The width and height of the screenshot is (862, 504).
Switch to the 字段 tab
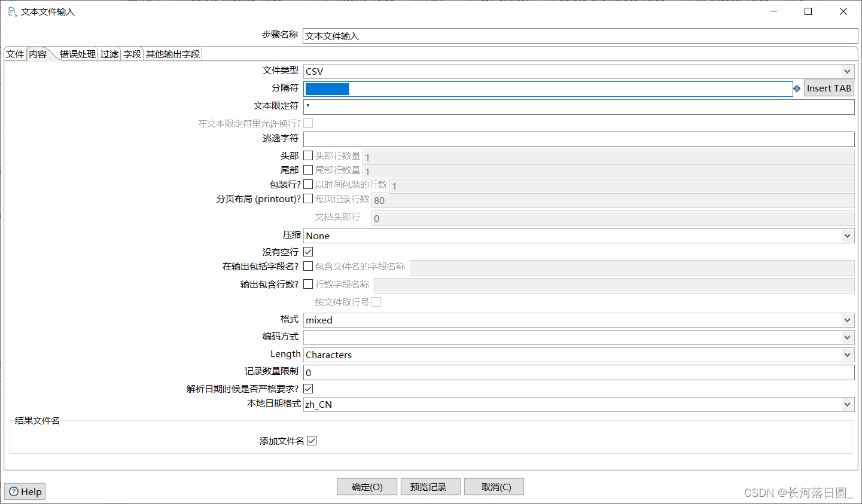pyautogui.click(x=132, y=54)
